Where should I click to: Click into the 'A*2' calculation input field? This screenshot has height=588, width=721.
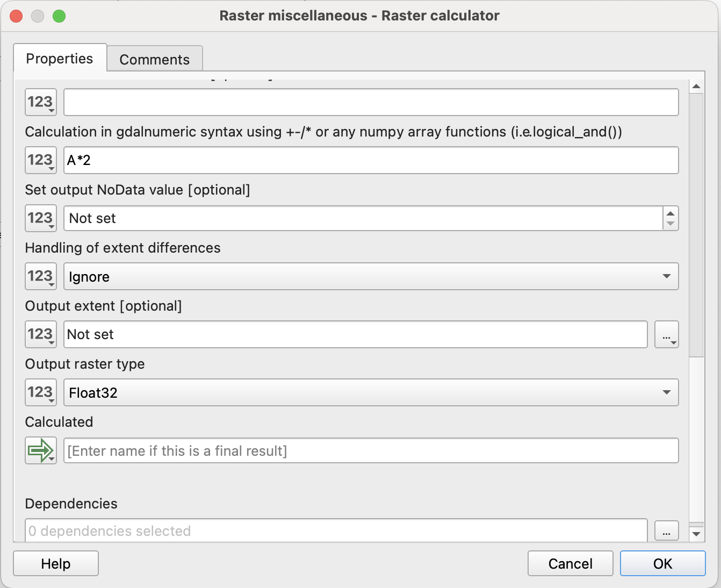coord(371,160)
